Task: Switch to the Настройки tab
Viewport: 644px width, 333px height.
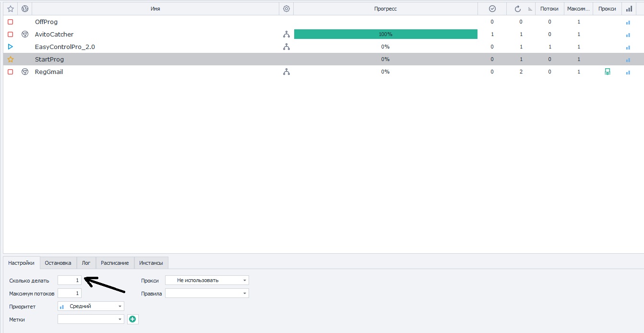Action: tap(21, 263)
